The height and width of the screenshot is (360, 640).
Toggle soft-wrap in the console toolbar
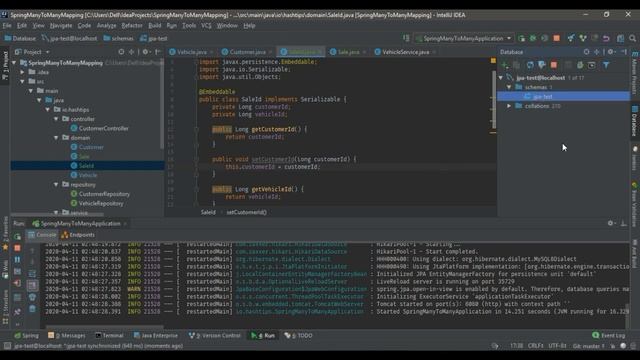coord(32,273)
